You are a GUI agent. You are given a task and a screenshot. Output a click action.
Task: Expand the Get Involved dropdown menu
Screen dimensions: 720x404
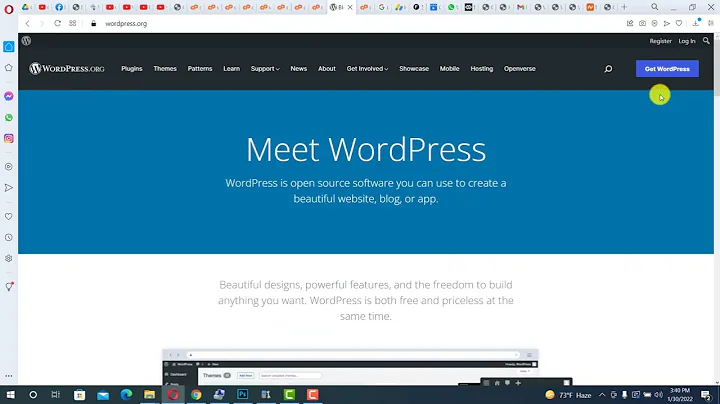click(367, 69)
